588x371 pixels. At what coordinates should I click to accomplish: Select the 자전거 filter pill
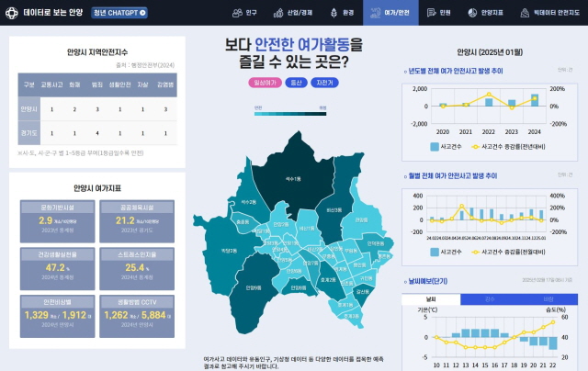tap(323, 82)
